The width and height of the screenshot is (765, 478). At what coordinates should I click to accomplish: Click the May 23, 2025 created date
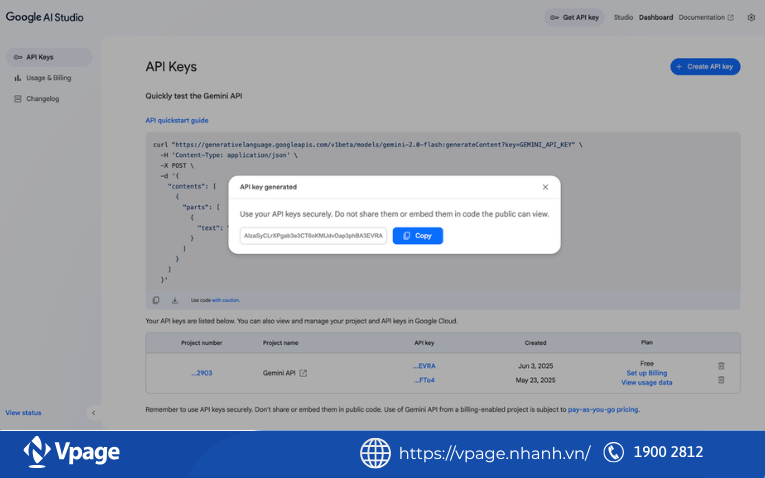point(535,380)
